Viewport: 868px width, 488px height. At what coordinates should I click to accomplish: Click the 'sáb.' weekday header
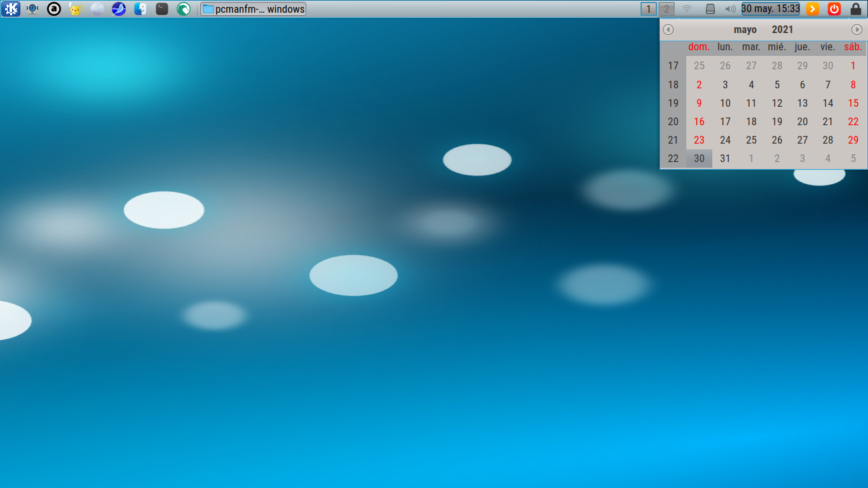point(853,47)
